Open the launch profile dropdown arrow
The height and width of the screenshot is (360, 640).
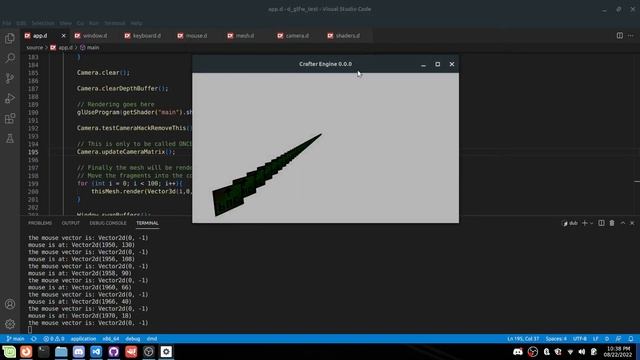(591, 223)
